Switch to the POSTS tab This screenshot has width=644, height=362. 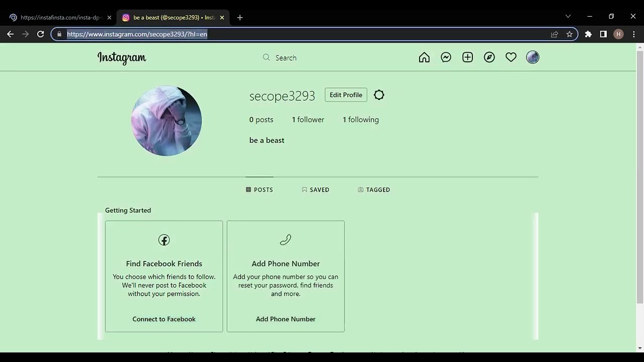(260, 190)
